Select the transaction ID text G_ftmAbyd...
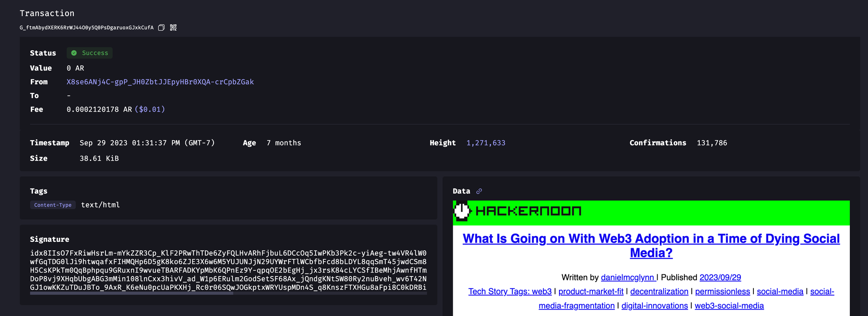Viewport: 868px width, 316px height. [x=86, y=28]
